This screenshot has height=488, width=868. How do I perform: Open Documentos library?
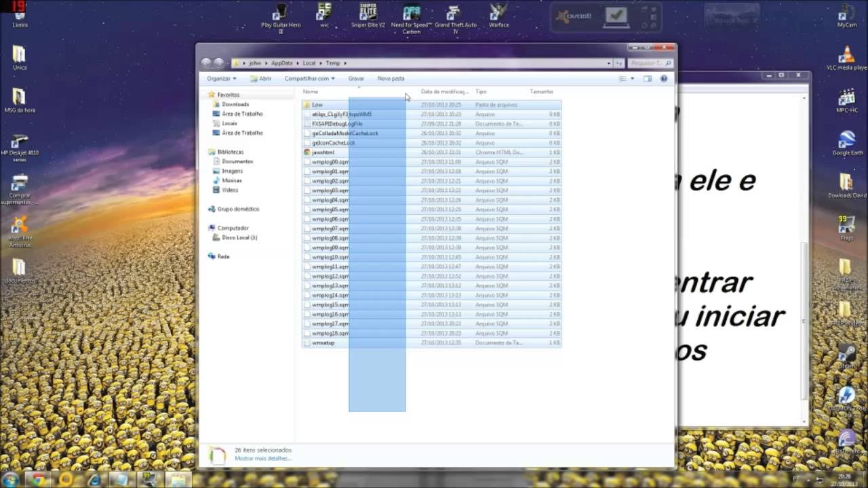(237, 161)
